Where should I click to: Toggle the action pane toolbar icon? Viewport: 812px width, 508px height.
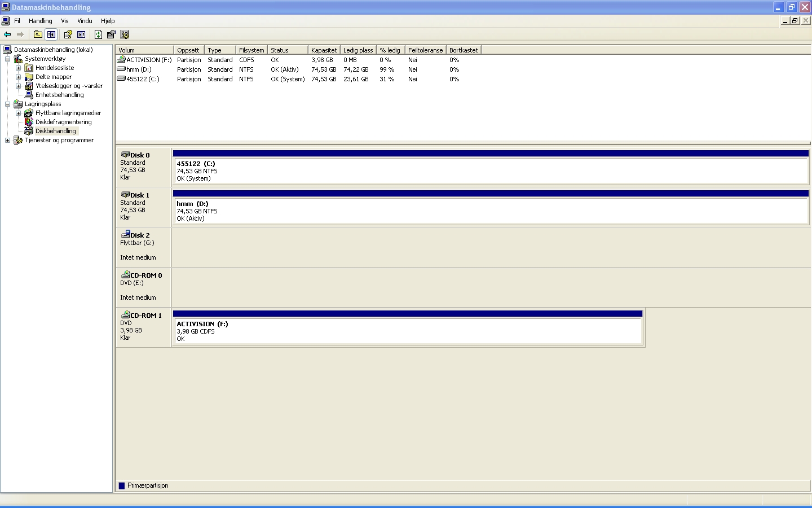pyautogui.click(x=81, y=34)
